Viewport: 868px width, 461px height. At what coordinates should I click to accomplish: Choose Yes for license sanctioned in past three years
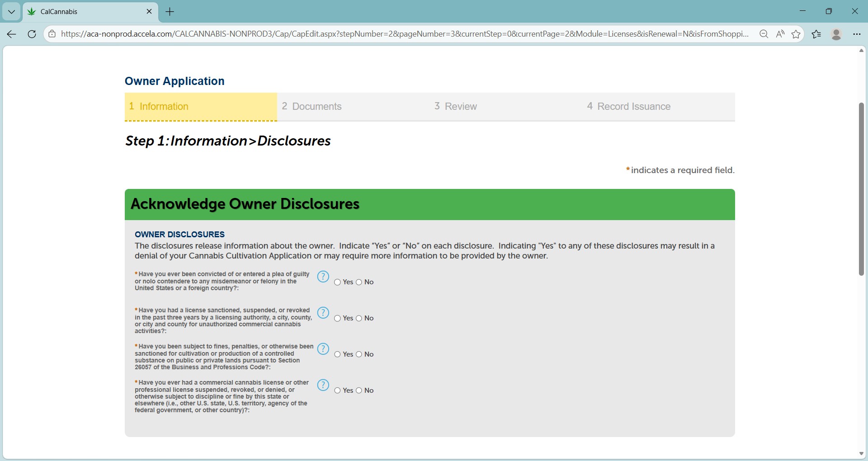(337, 318)
